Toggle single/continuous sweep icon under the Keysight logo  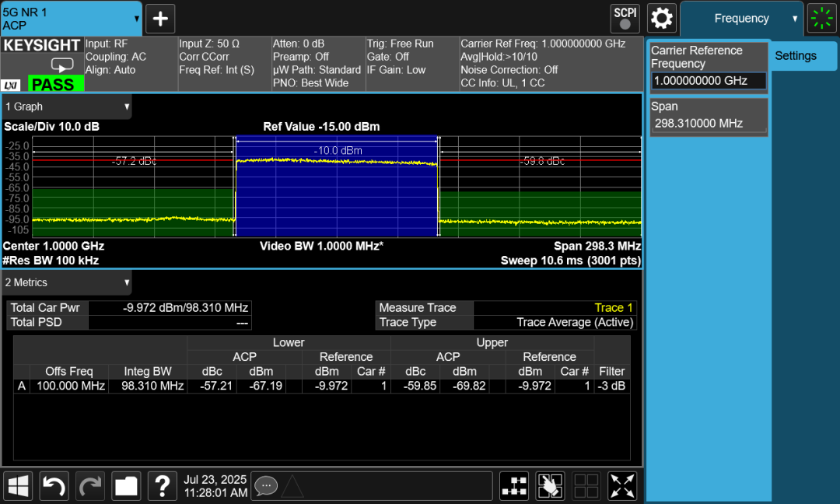(x=61, y=65)
